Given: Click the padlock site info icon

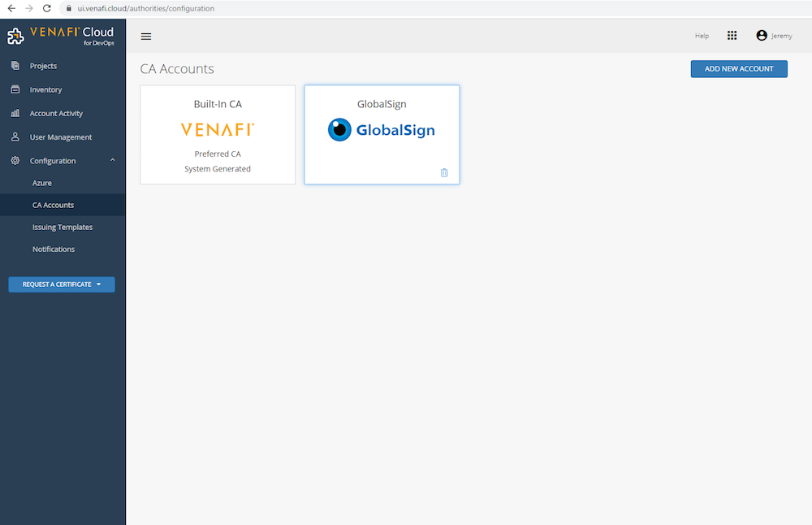Looking at the screenshot, I should click(x=68, y=8).
